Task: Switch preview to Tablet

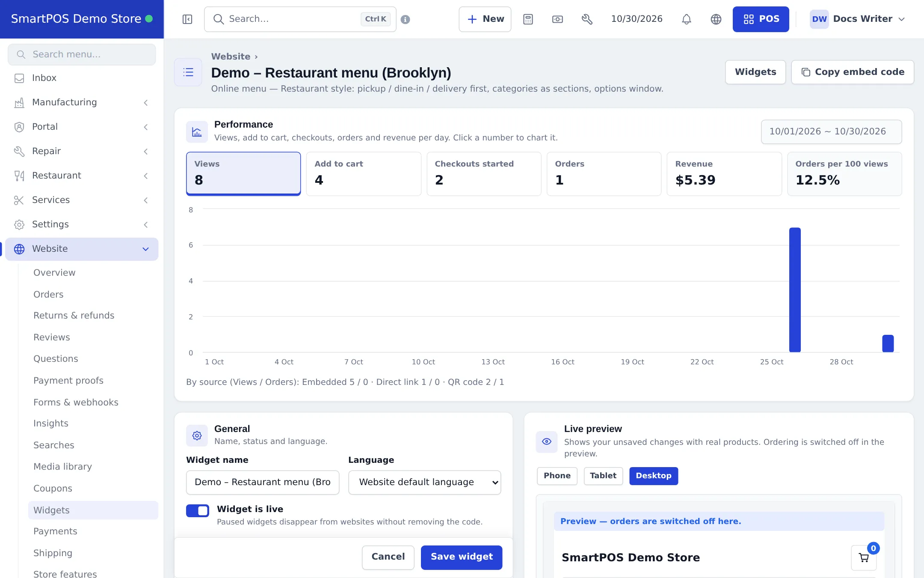Action: pos(603,476)
